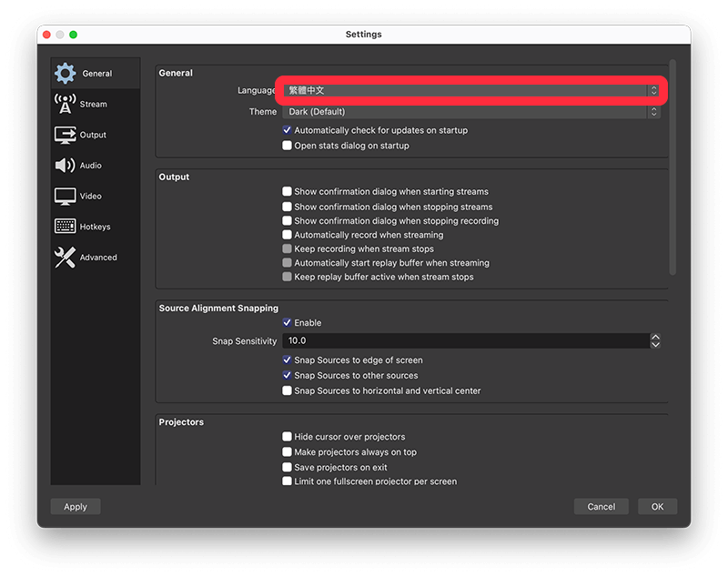Image resolution: width=728 pixels, height=577 pixels.
Task: Click the General gear icon
Action: 65,74
